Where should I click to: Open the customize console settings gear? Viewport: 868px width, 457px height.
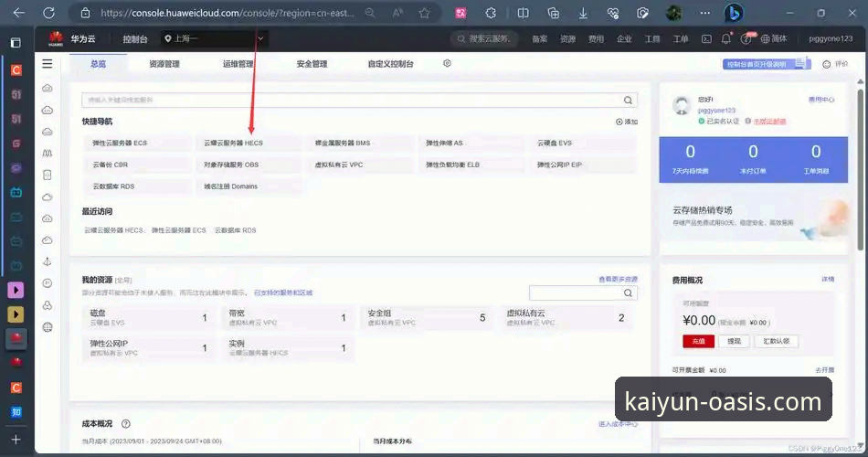pyautogui.click(x=448, y=64)
